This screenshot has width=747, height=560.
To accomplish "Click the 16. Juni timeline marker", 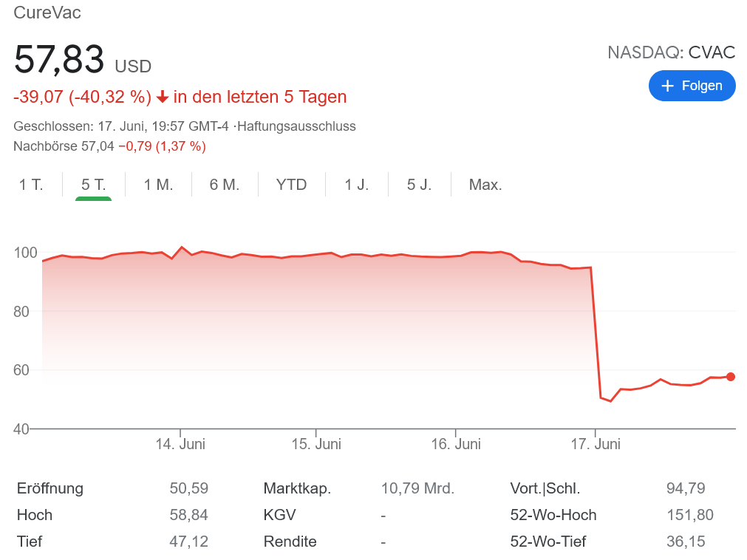I will (456, 444).
